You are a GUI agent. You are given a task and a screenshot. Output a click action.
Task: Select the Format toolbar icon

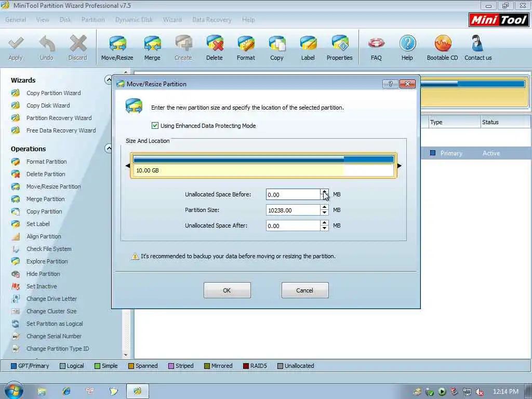[246, 48]
